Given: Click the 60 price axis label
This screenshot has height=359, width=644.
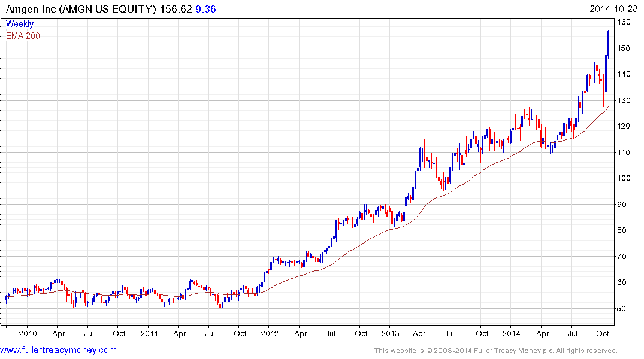Looking at the screenshot, I should pyautogui.click(x=622, y=282).
